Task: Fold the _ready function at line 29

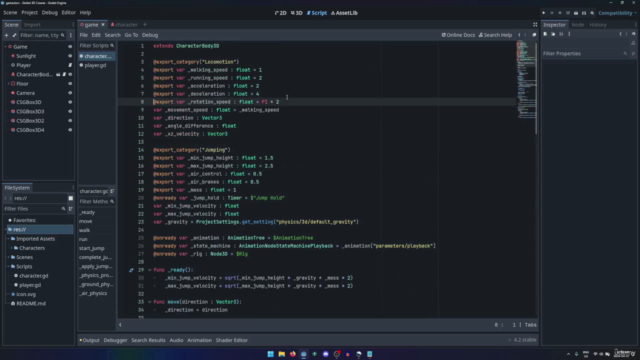Action: tap(149, 270)
